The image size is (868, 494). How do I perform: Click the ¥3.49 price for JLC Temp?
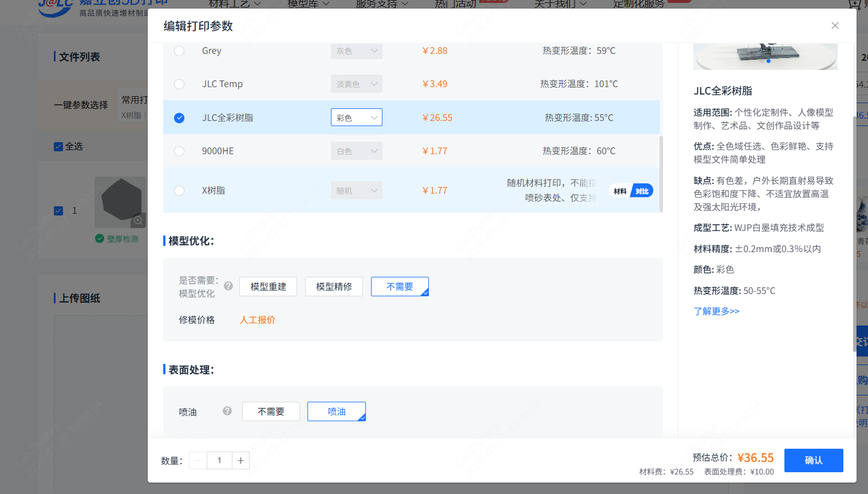point(435,84)
